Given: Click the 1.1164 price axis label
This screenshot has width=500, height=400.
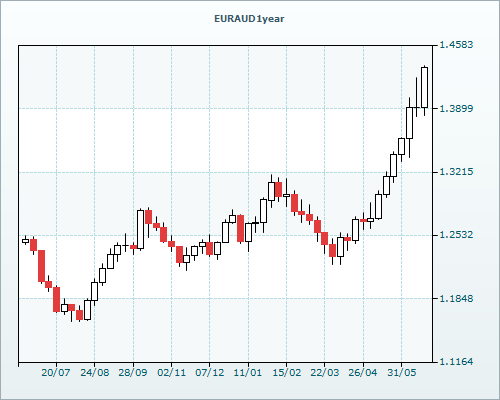Looking at the screenshot, I should (456, 361).
